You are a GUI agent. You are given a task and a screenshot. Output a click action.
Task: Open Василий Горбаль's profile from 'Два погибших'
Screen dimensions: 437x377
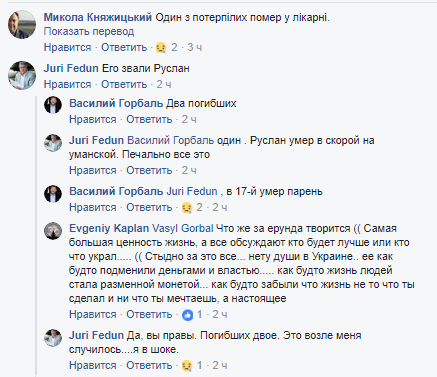pyautogui.click(x=116, y=103)
